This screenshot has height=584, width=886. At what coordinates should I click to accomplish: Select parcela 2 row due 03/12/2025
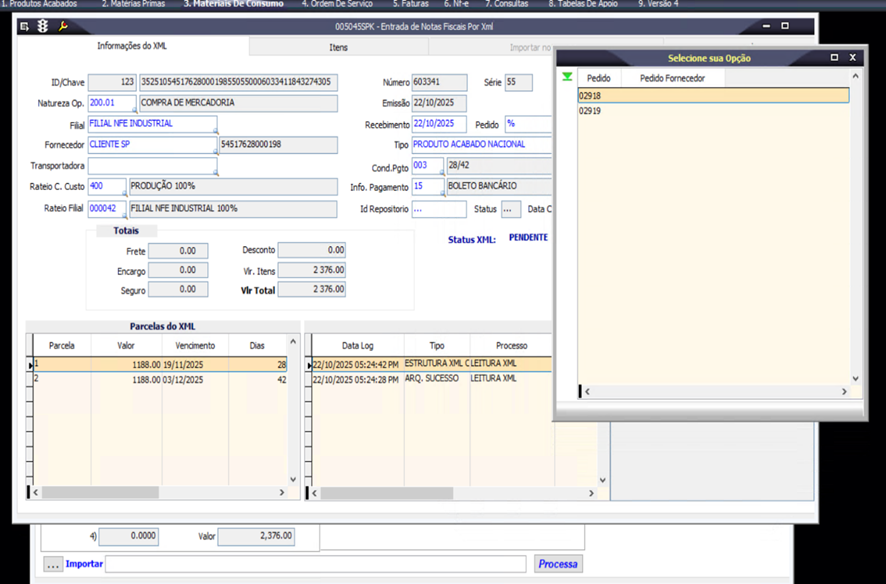(x=160, y=380)
